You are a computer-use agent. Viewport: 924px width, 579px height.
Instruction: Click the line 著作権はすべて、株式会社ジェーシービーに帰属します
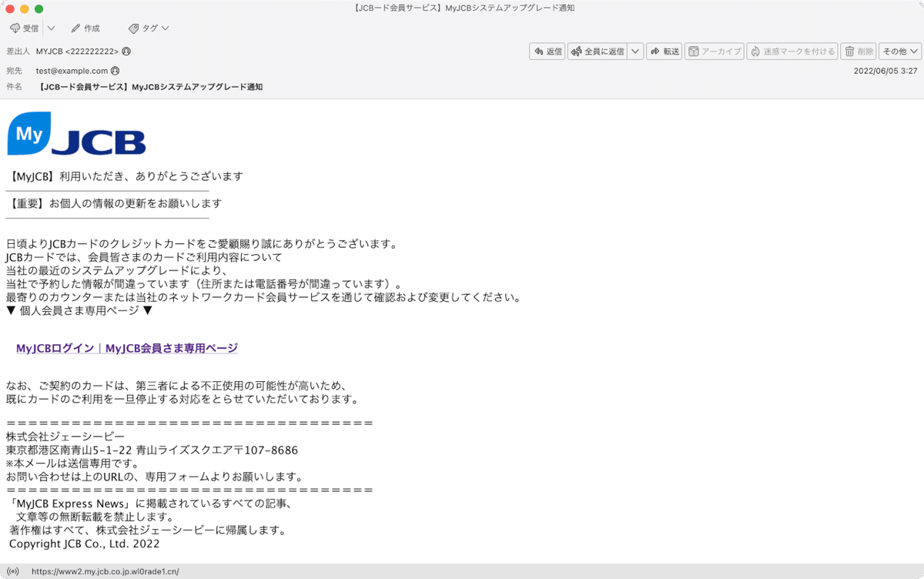point(148,530)
